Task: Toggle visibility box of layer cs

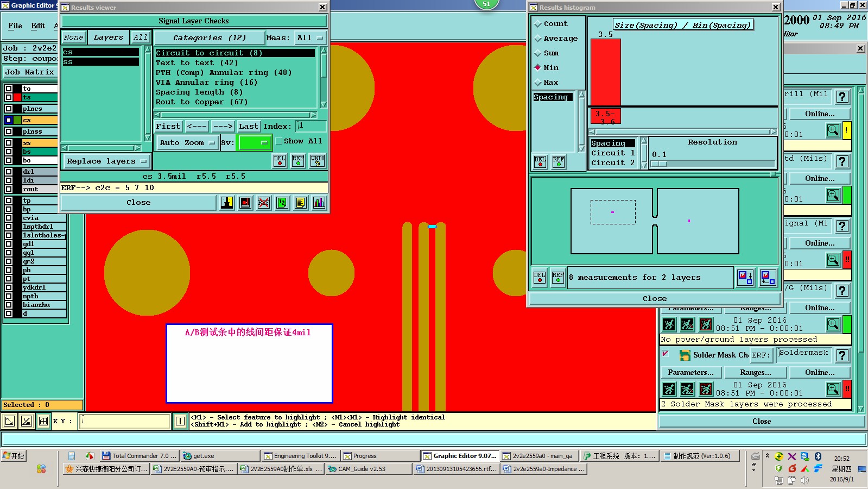Action: tap(9, 120)
